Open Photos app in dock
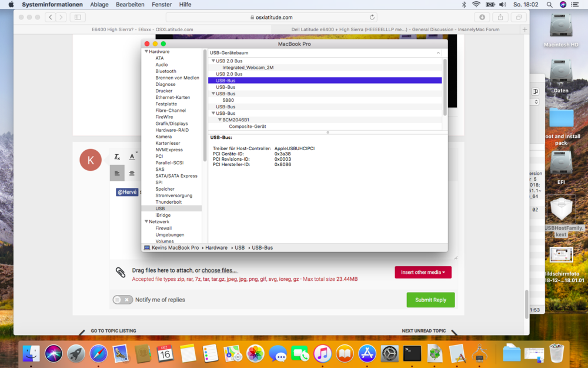Viewport: 588px width, 368px height. 255,354
